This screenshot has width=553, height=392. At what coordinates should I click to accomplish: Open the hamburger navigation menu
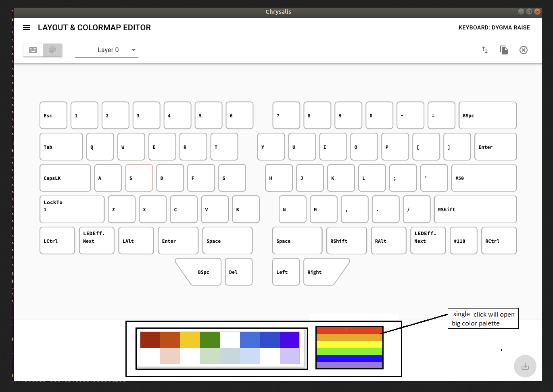[27, 27]
